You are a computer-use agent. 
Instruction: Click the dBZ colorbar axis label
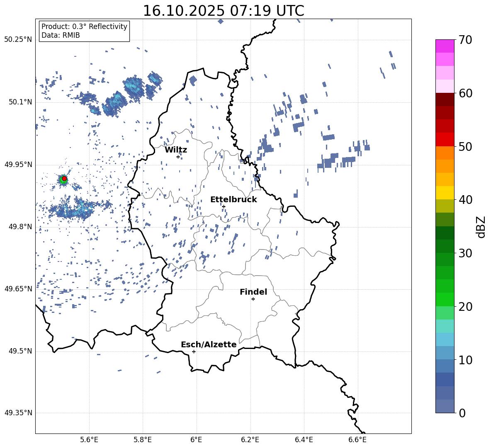point(481,227)
